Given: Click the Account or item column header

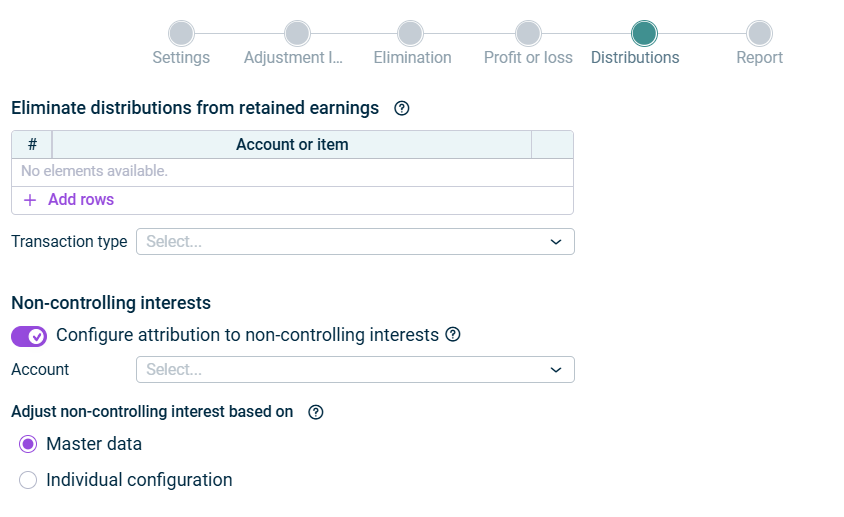Looking at the screenshot, I should click(292, 145).
